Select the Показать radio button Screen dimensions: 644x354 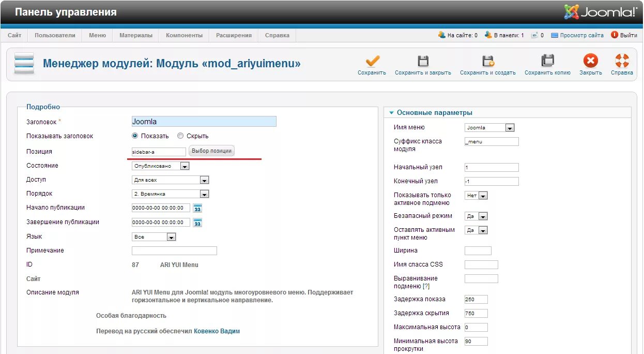click(135, 136)
